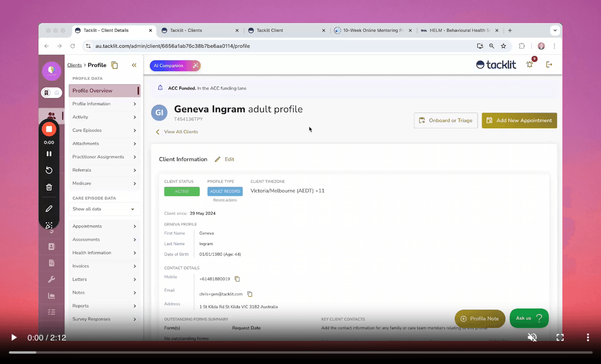Switch to the Tacklit - Clients tab
This screenshot has width=601, height=364.
(200, 30)
